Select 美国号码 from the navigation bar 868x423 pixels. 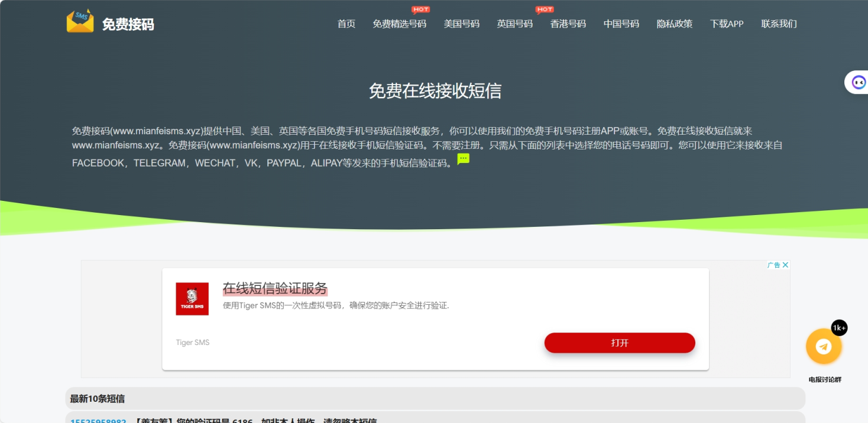pyautogui.click(x=462, y=24)
